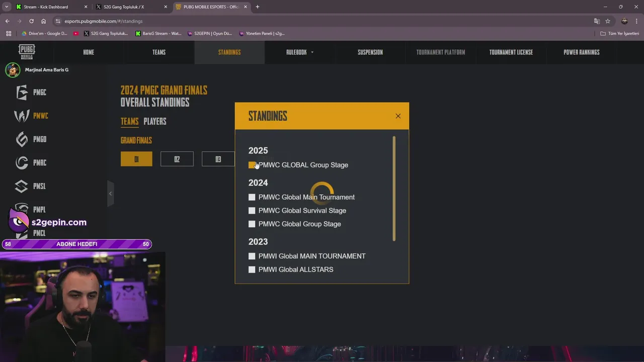Open the PMRC league in sidebar
This screenshot has height=362, width=644.
click(x=31, y=163)
